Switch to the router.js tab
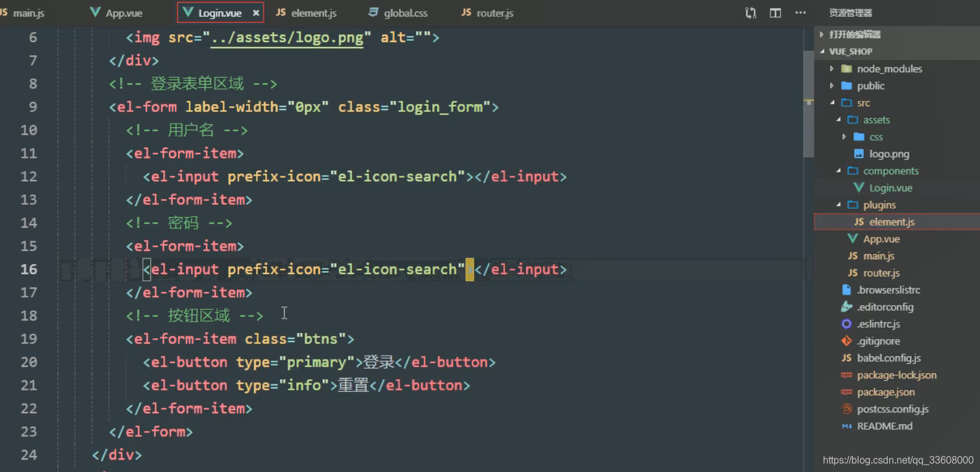This screenshot has height=472, width=980. pos(487,12)
